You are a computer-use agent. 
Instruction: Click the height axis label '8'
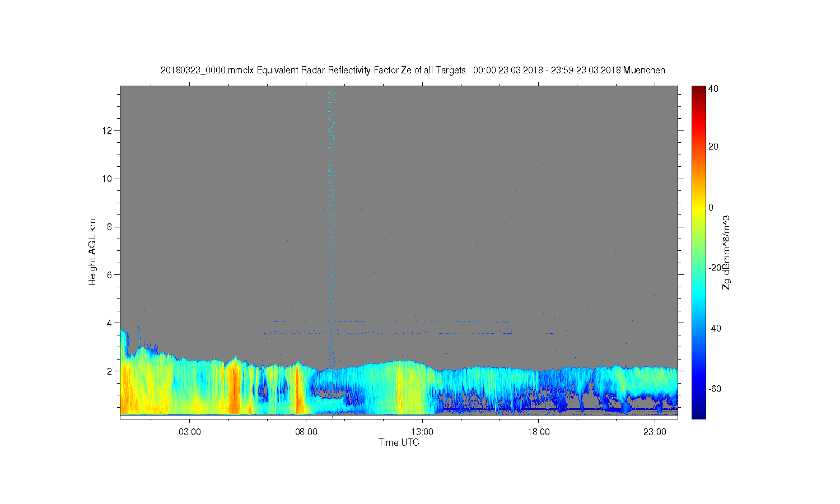(x=110, y=227)
